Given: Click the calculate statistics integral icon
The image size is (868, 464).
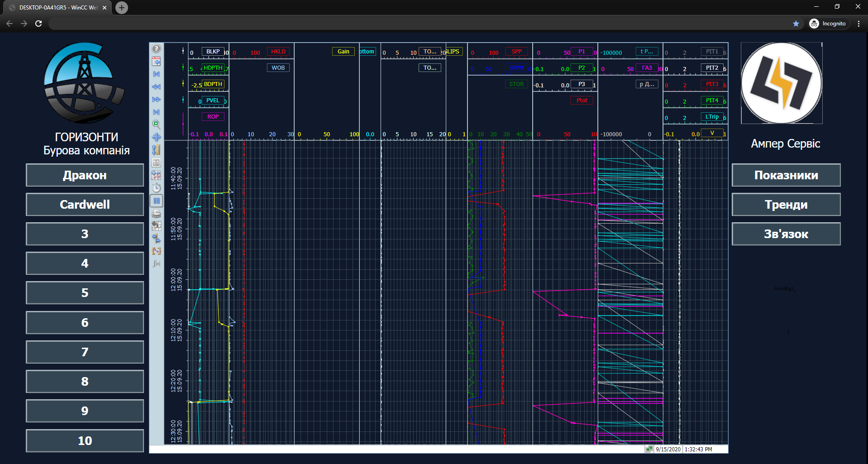Looking at the screenshot, I should tap(156, 263).
